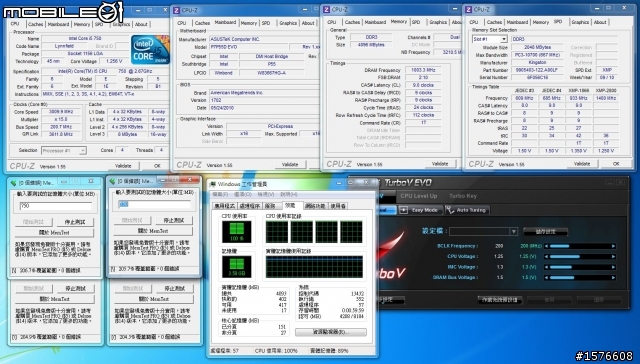The height and width of the screenshot is (364, 640).
Task: Click the Auto Tuning button in TurboV EVO
Action: click(x=467, y=210)
